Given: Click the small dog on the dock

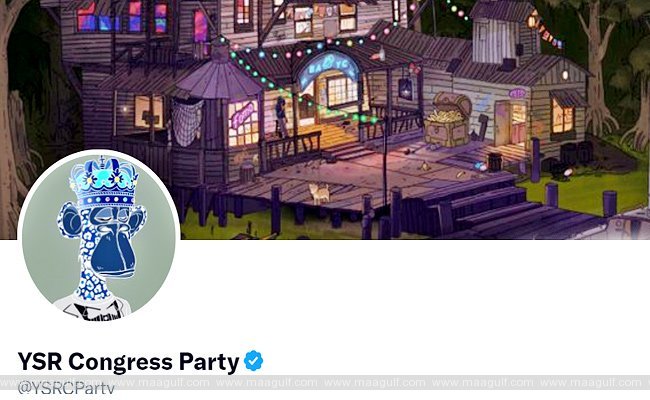Looking at the screenshot, I should tap(320, 193).
